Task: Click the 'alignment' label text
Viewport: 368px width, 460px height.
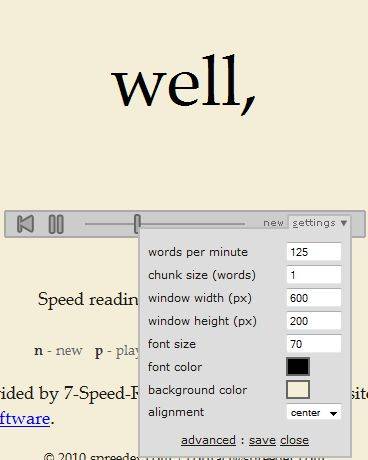Action: click(x=176, y=412)
